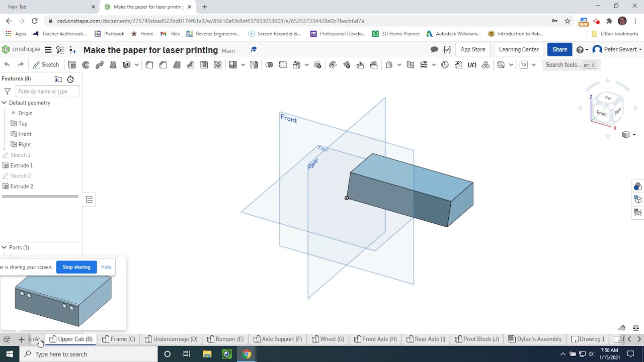Click the Search tools box

(571, 65)
